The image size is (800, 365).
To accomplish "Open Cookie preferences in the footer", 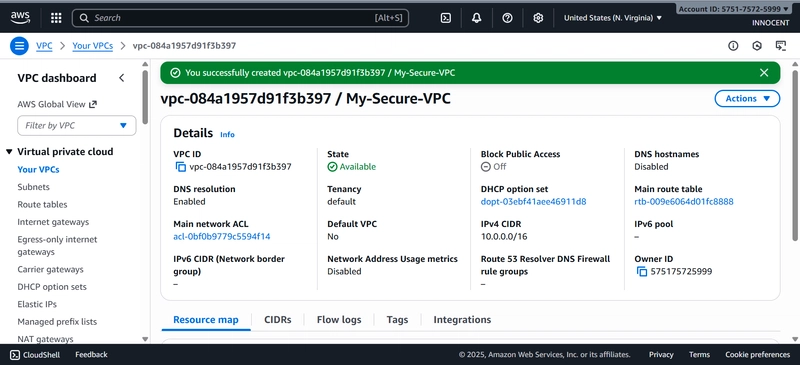I will (x=758, y=355).
